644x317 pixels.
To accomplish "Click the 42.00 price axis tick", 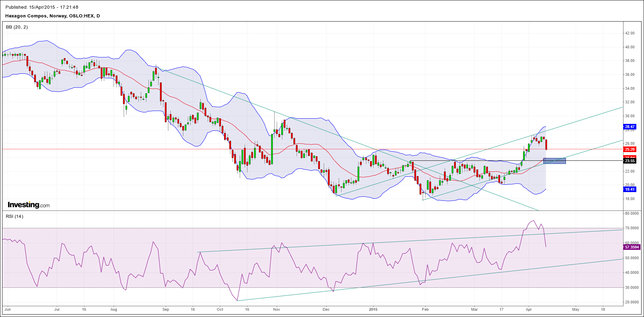I will point(630,33).
